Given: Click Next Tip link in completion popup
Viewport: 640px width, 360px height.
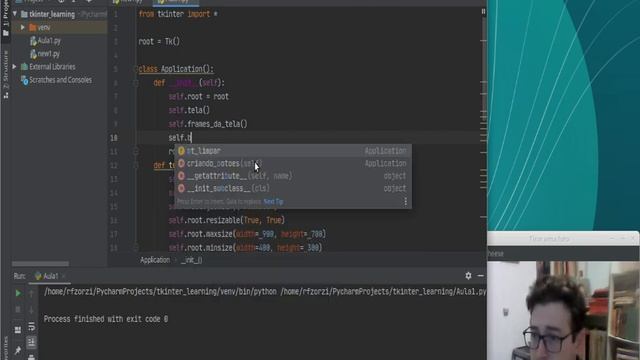Looking at the screenshot, I should (273, 202).
